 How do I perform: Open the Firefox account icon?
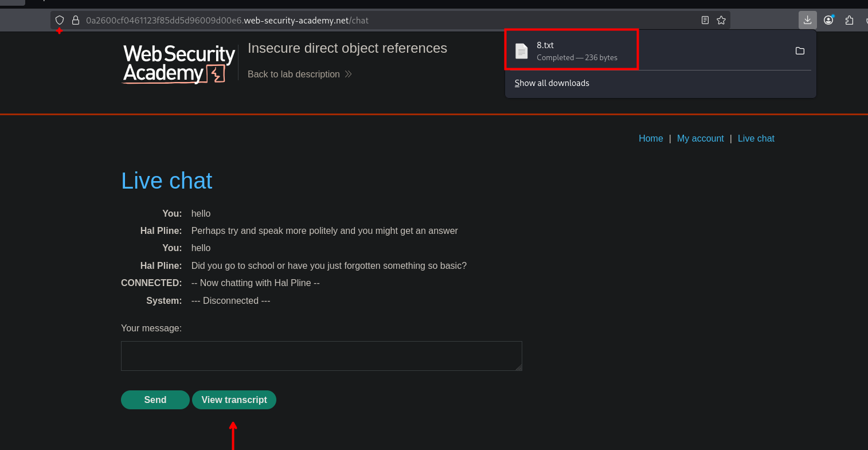[x=828, y=20]
